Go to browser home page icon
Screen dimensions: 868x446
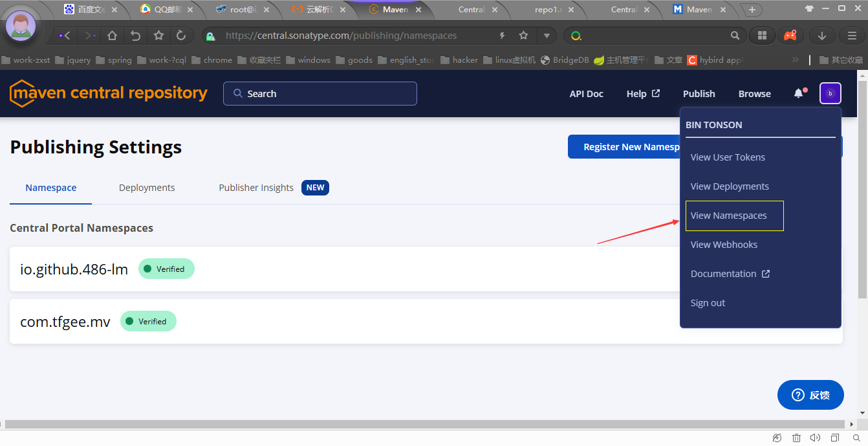[112, 36]
